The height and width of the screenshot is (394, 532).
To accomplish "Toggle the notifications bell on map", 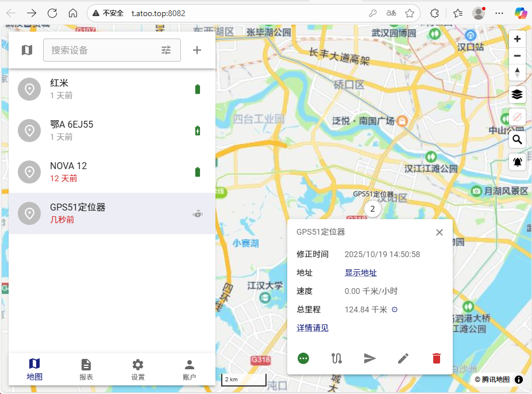I will point(517,162).
